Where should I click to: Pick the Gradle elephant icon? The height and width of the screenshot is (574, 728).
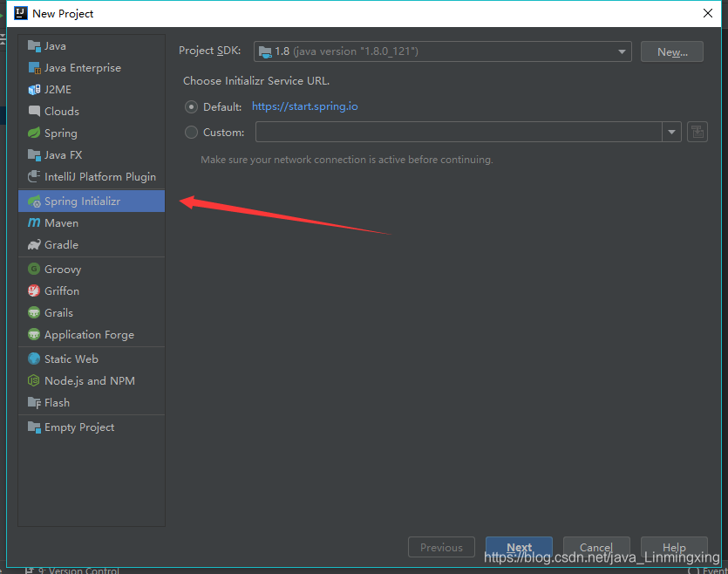(x=34, y=245)
